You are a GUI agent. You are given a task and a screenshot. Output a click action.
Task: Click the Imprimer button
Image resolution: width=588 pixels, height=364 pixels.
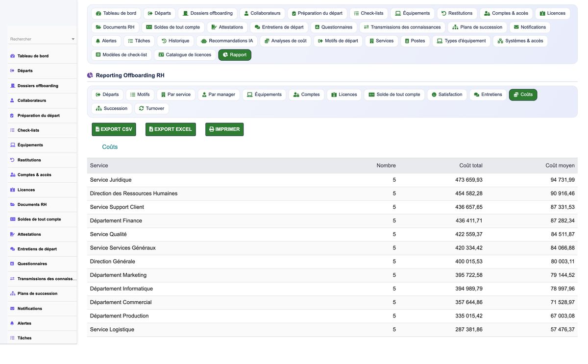224,129
